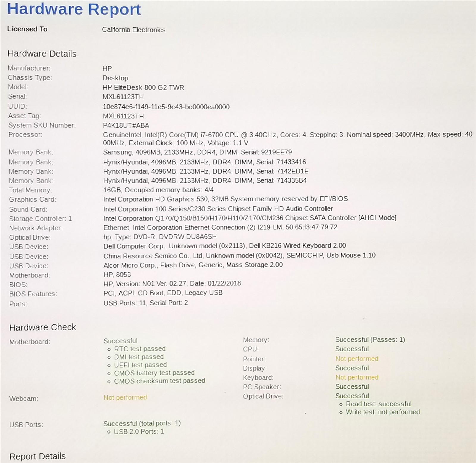
Task: Select Memory Successful (Passes: 1) status
Action: pyautogui.click(x=370, y=340)
